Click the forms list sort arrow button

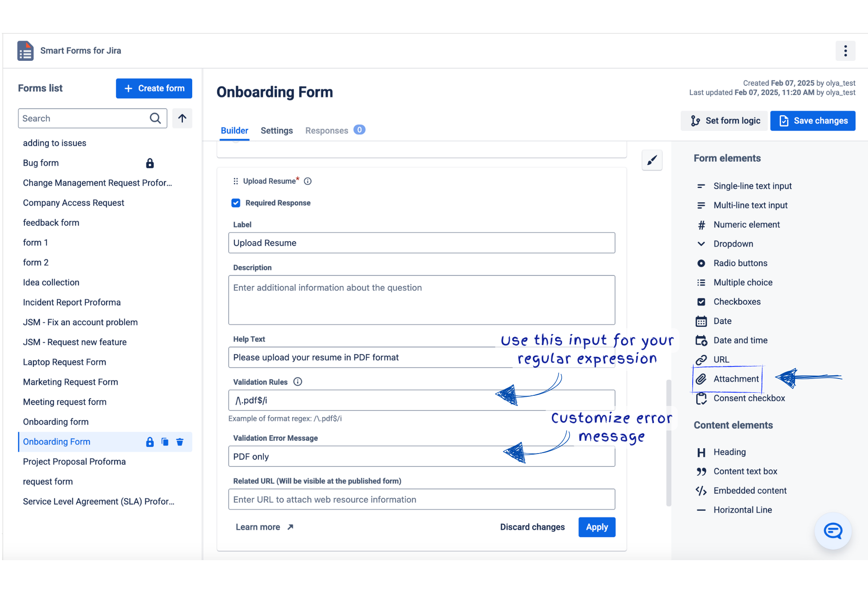(182, 119)
